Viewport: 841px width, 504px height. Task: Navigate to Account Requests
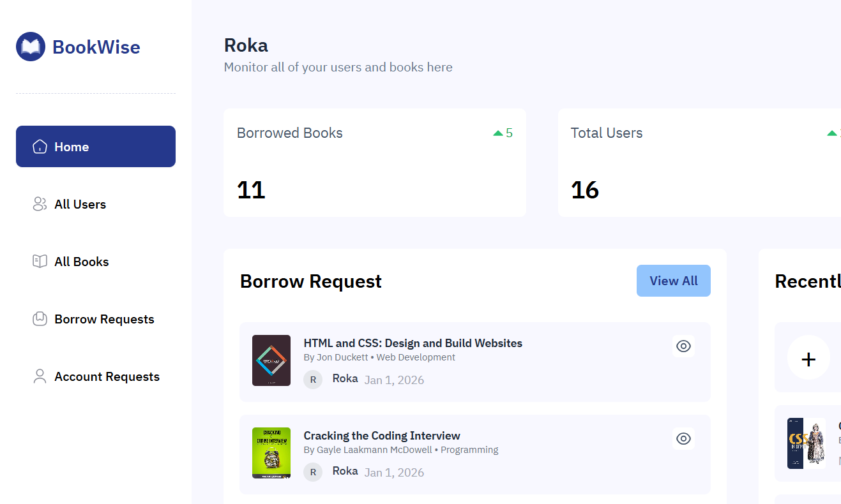107,376
